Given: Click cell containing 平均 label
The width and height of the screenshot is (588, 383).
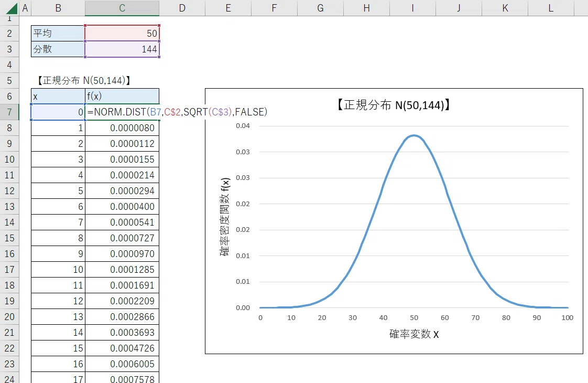Looking at the screenshot, I should pos(58,34).
